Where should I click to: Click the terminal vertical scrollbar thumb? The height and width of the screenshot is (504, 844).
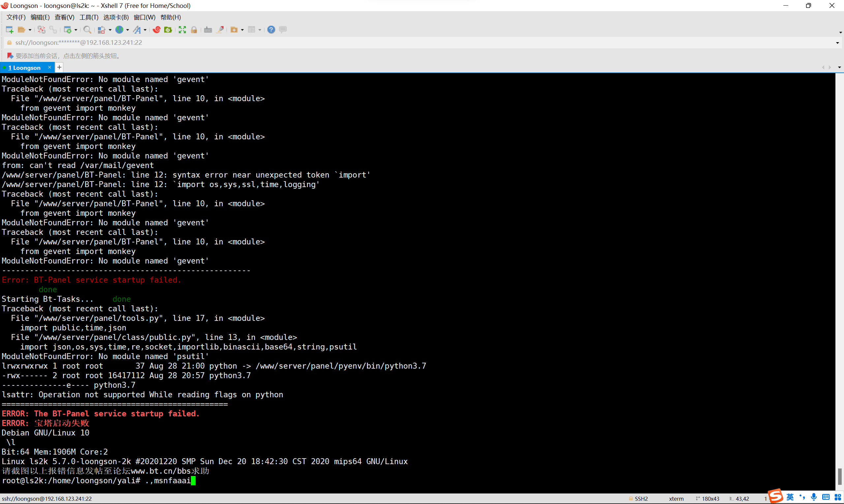pyautogui.click(x=840, y=476)
